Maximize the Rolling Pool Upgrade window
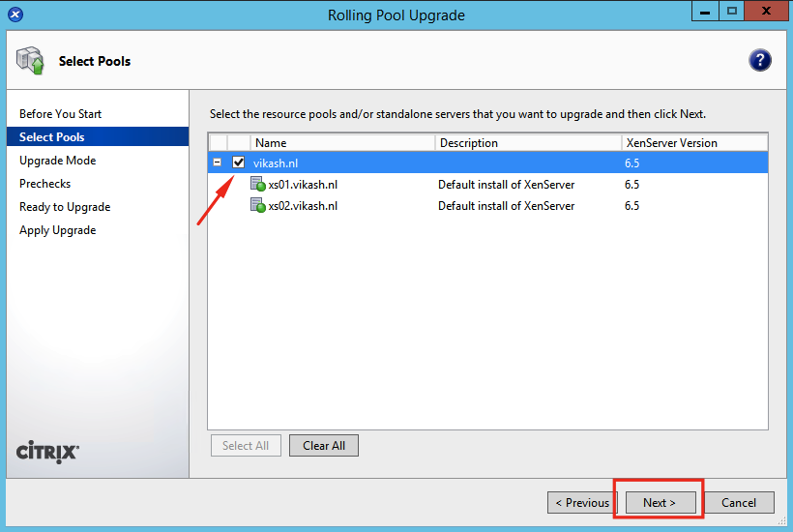 click(731, 12)
